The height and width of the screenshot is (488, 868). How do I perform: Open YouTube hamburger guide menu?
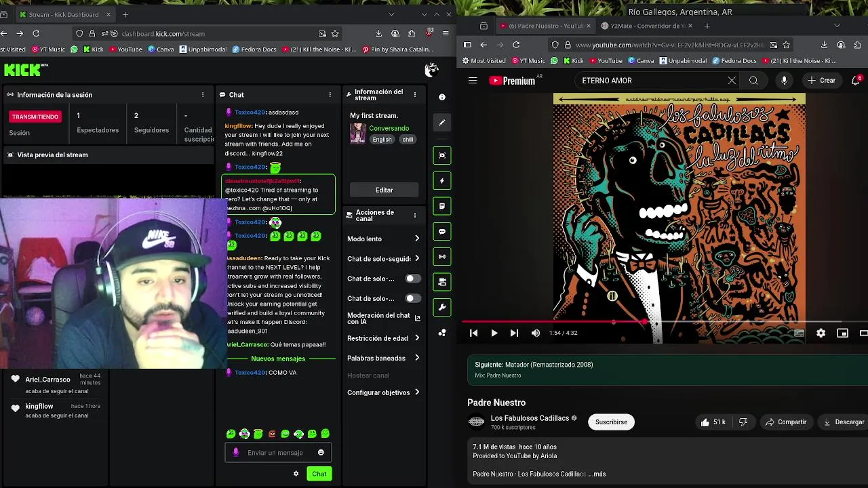(473, 81)
